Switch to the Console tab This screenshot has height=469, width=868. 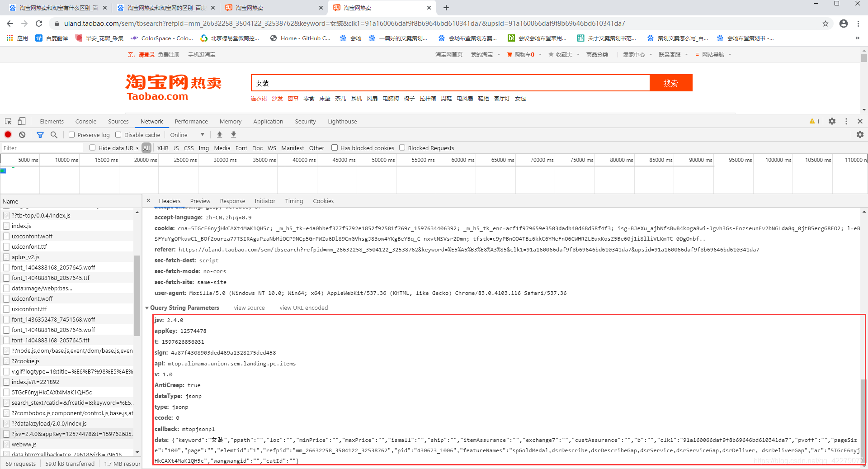click(x=86, y=121)
